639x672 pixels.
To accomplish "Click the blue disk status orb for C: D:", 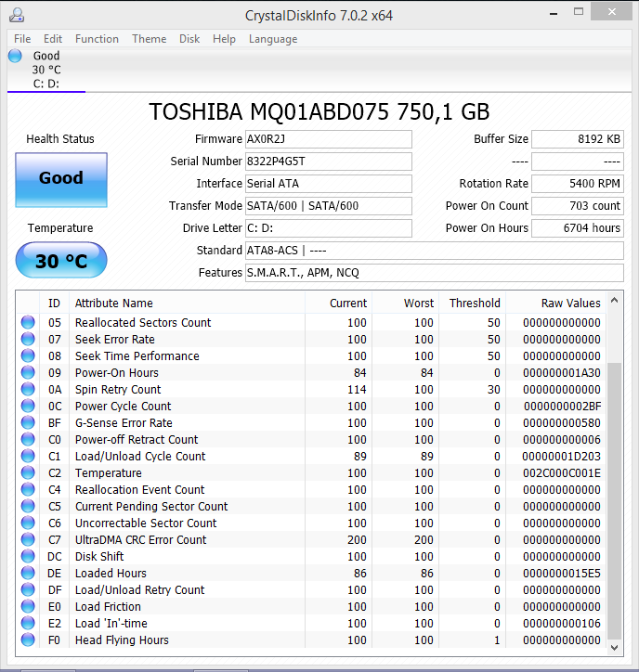I will [x=15, y=56].
